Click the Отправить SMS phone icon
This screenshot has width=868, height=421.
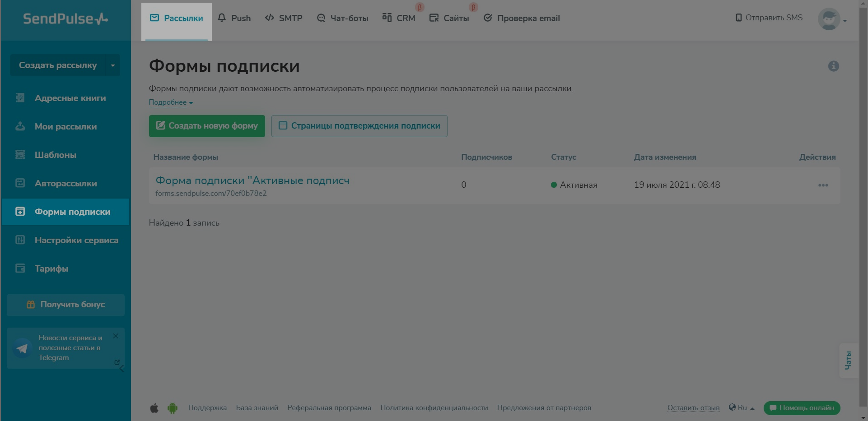(x=738, y=17)
